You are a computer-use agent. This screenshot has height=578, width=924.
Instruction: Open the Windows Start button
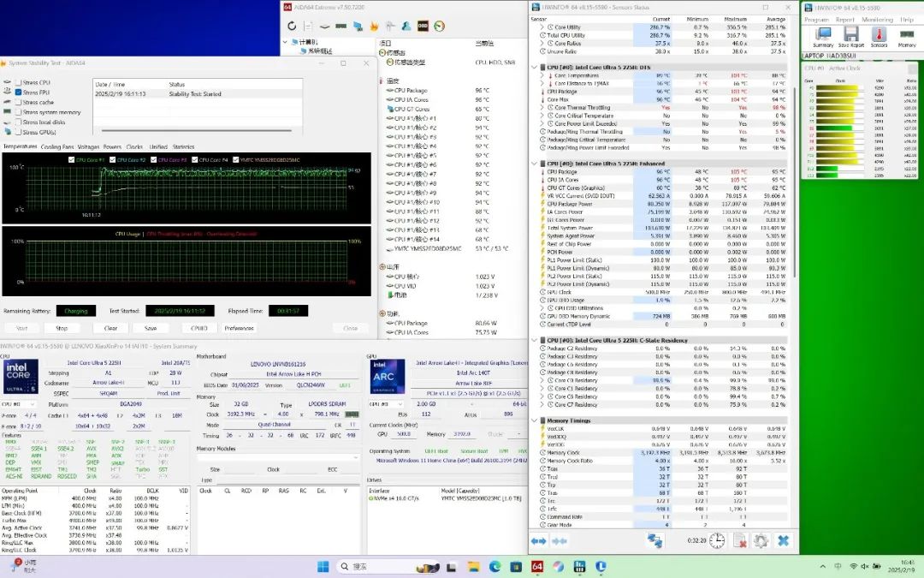pos(323,567)
